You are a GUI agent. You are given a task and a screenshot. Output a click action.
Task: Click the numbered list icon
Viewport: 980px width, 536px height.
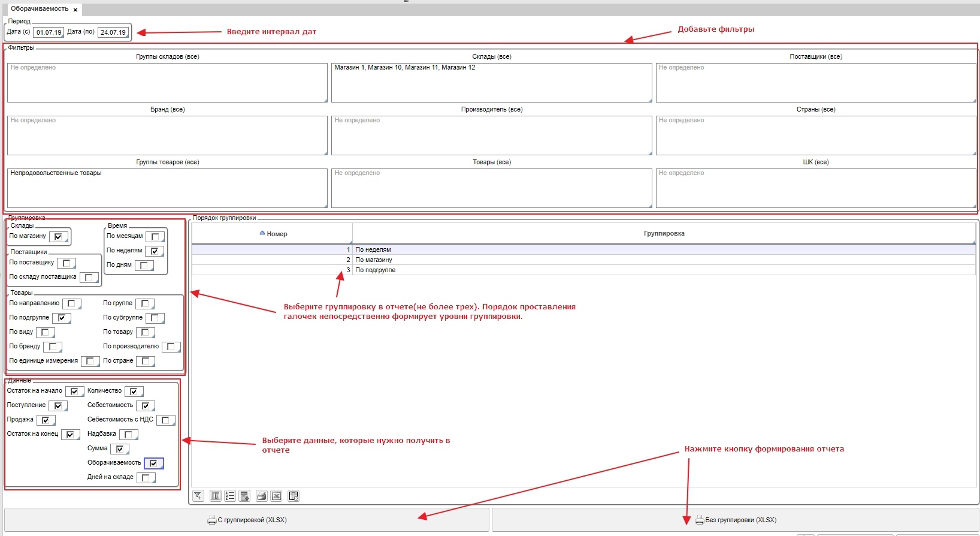tap(230, 496)
